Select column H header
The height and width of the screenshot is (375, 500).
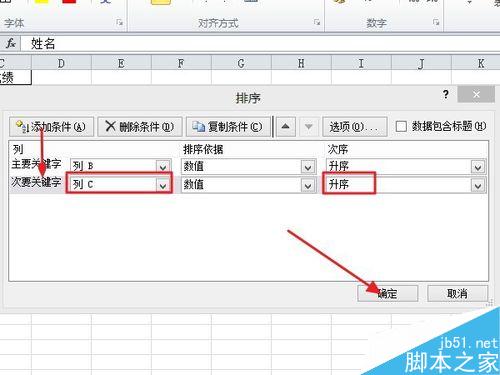coord(301,63)
